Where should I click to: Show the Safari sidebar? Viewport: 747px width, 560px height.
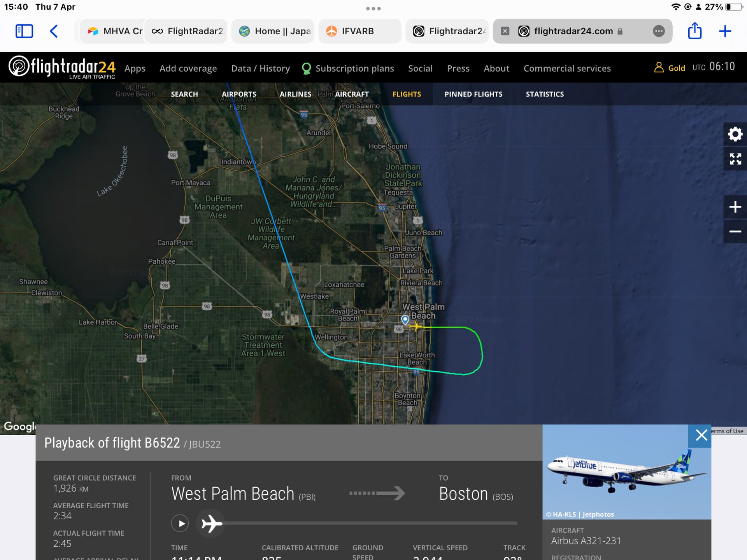point(24,31)
